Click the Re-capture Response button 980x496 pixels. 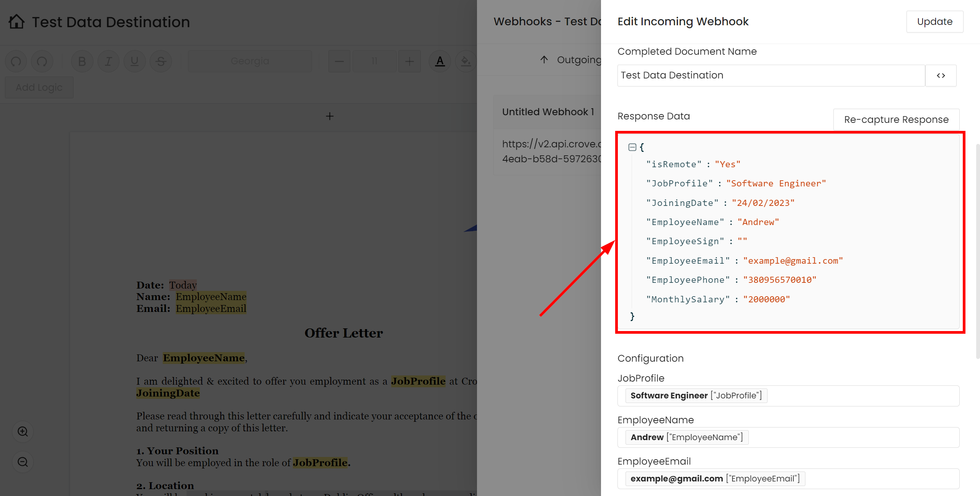point(896,119)
